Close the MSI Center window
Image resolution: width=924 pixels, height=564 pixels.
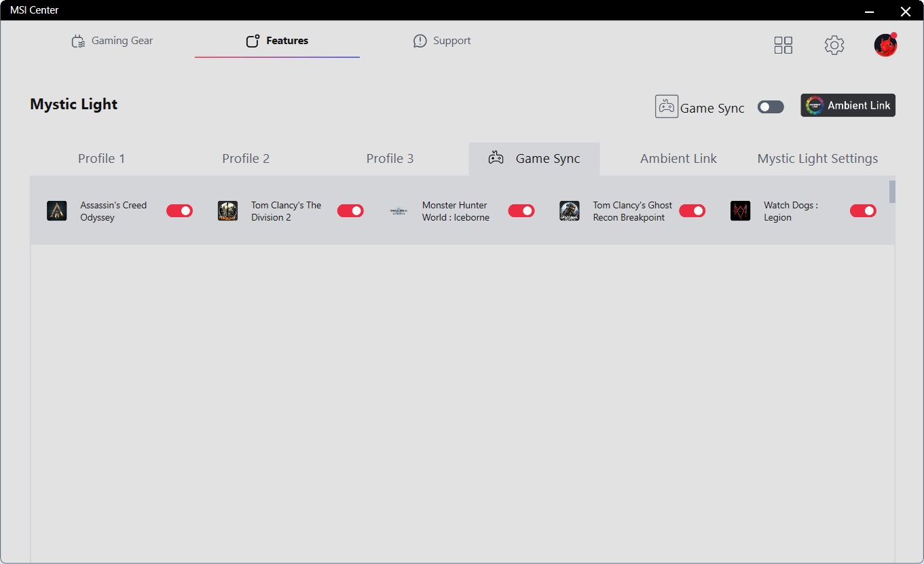(x=906, y=11)
